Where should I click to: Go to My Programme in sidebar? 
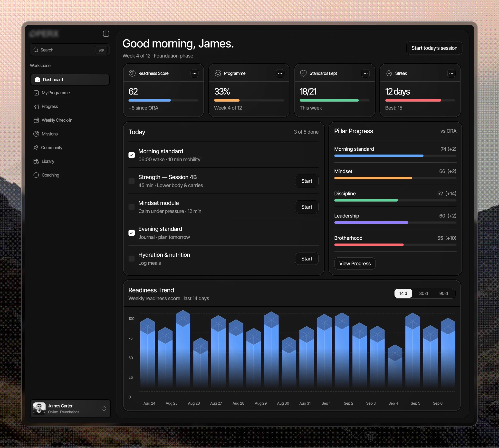pos(70,93)
